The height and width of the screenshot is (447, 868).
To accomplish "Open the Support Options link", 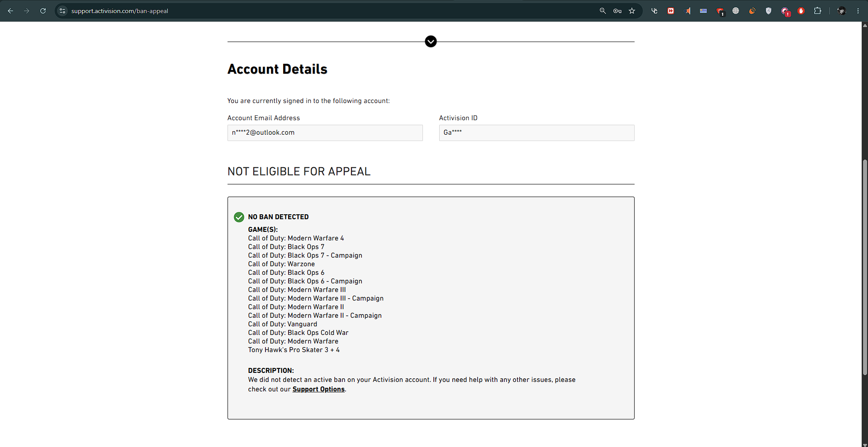I will (318, 389).
